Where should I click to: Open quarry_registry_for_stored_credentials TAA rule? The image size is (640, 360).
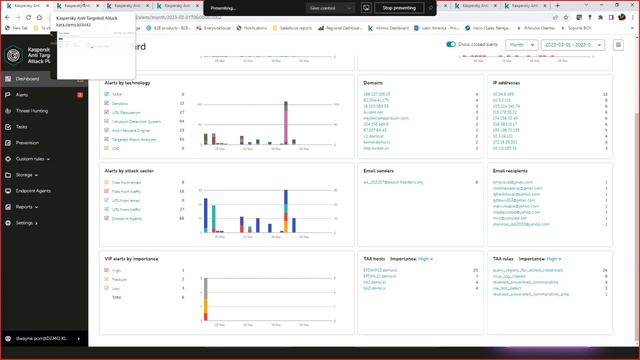528,270
